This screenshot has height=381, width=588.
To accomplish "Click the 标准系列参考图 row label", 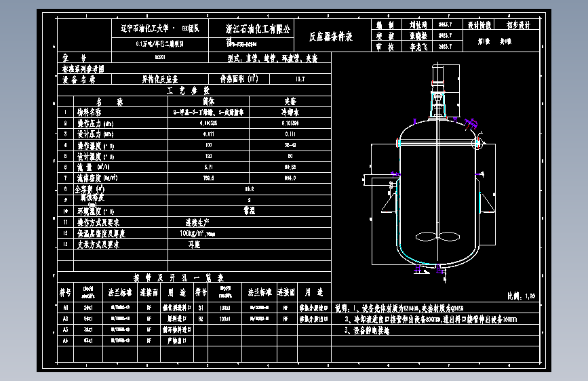I will (83, 68).
